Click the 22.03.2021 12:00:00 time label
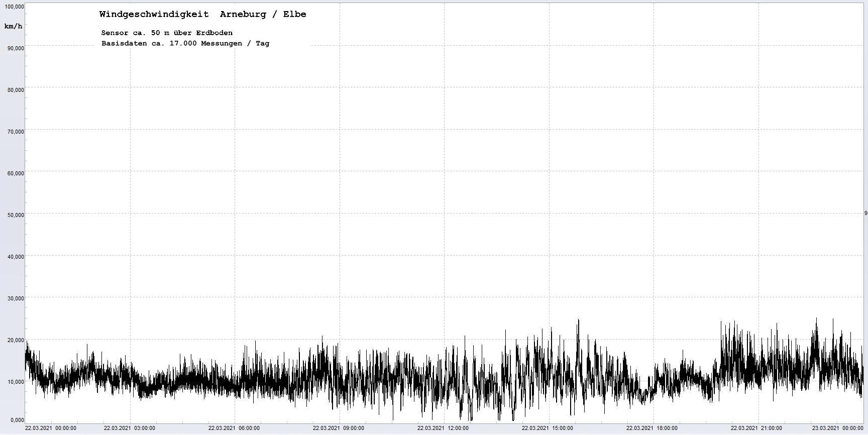This screenshot has width=868, height=435. (x=443, y=428)
